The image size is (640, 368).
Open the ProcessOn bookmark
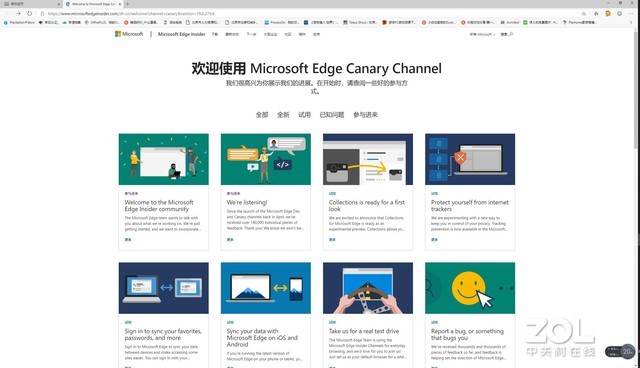(x=282, y=22)
